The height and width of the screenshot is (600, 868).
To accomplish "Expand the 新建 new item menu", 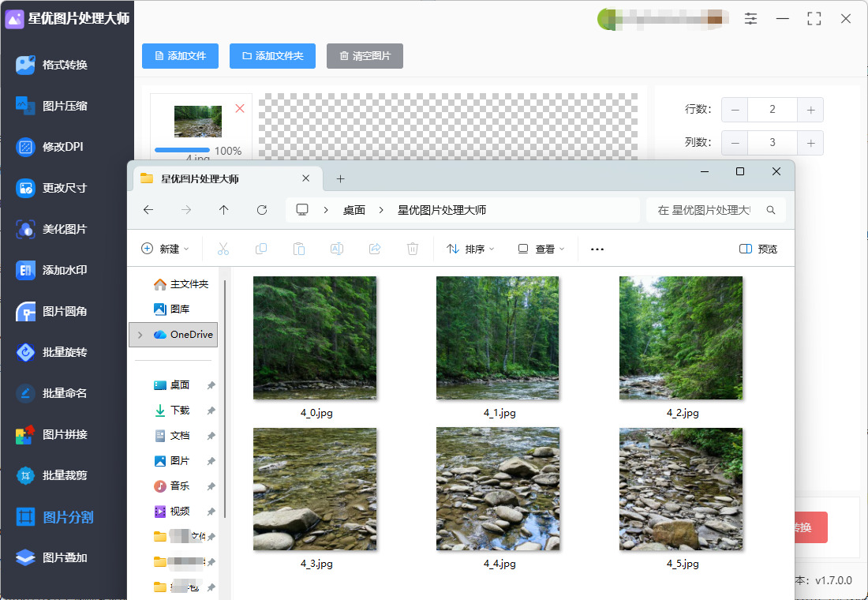I will [x=165, y=249].
